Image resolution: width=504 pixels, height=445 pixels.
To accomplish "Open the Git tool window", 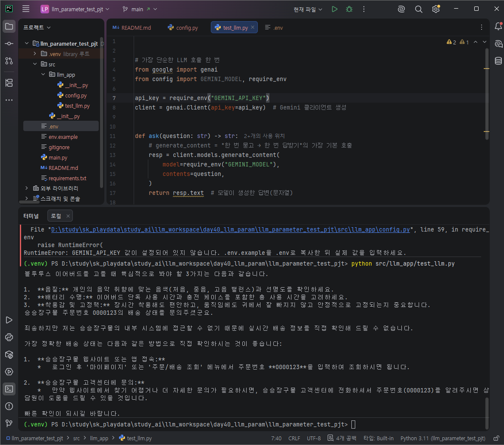I will (x=9, y=423).
